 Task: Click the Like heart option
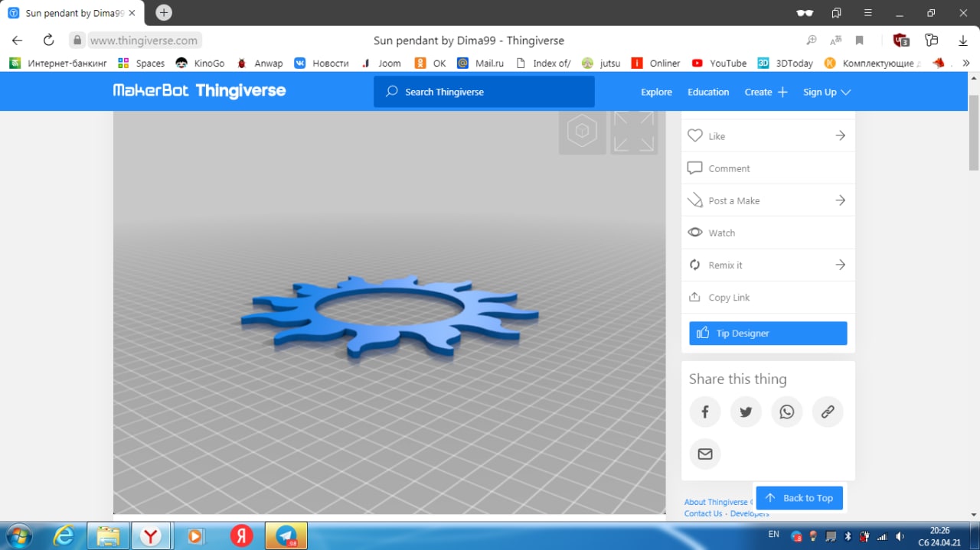tap(768, 136)
